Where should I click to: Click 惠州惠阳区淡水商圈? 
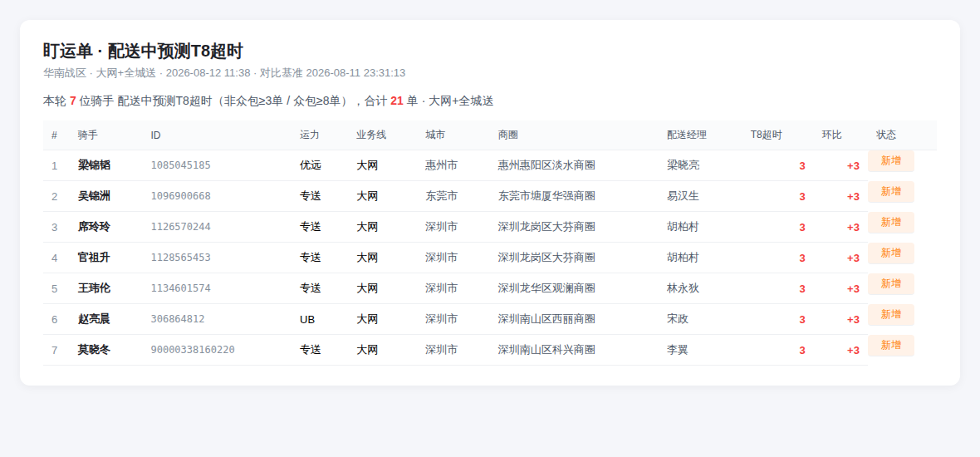(546, 165)
